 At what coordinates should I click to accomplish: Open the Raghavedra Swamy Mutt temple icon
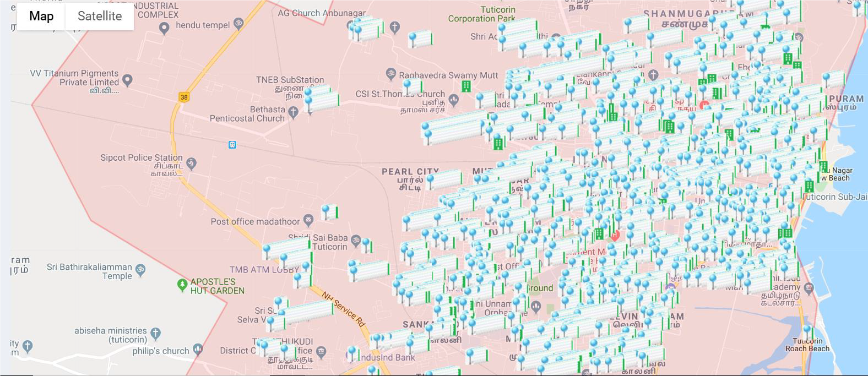pyautogui.click(x=390, y=73)
